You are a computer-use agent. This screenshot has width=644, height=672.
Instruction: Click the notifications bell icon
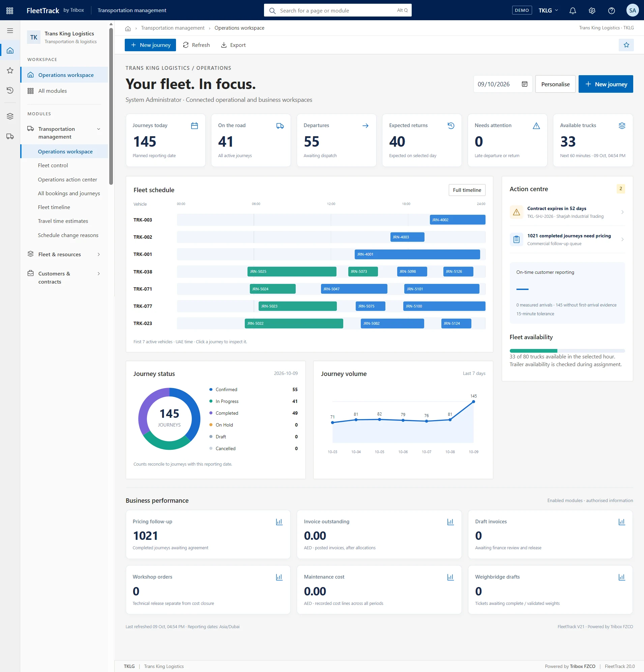[x=572, y=10]
